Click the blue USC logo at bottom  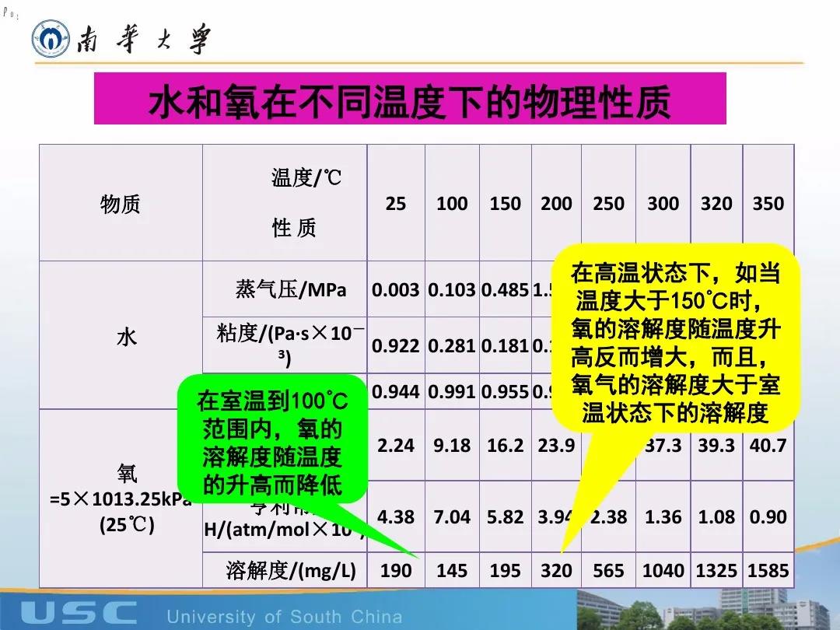[79, 613]
